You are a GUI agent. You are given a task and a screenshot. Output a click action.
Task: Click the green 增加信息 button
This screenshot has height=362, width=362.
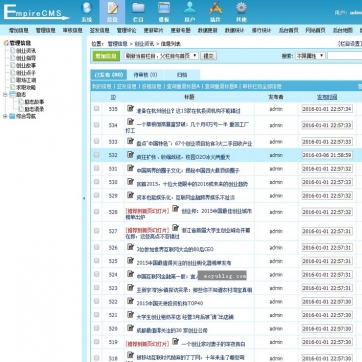click(106, 56)
